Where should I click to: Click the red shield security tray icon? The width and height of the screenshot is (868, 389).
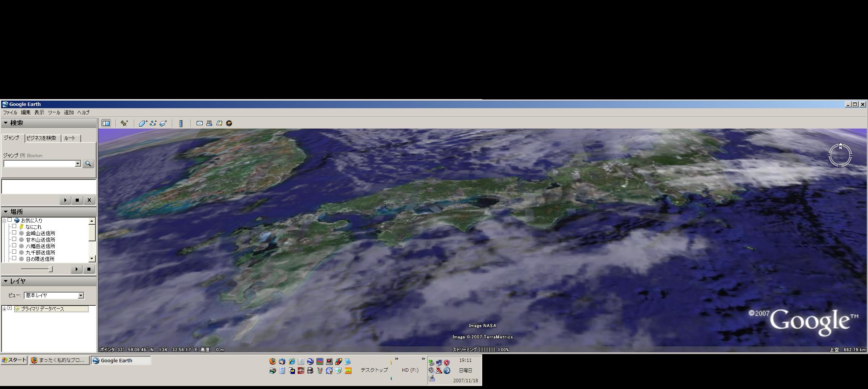(446, 363)
